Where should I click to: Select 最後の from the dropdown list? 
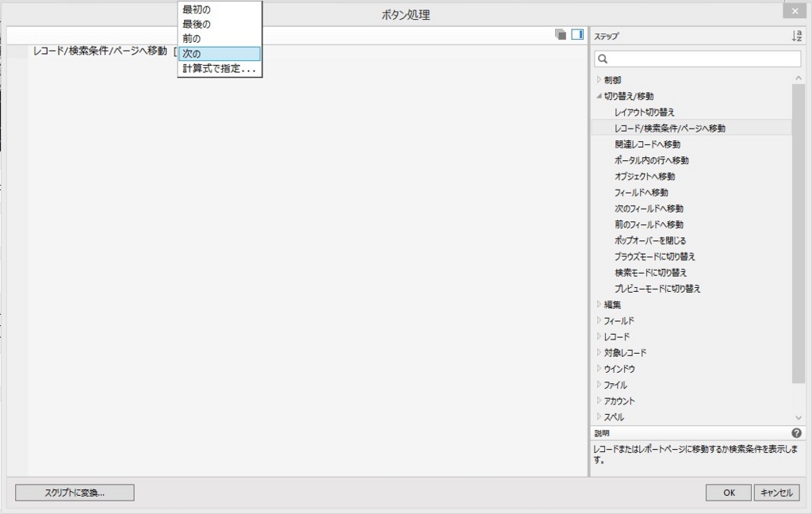pos(220,24)
